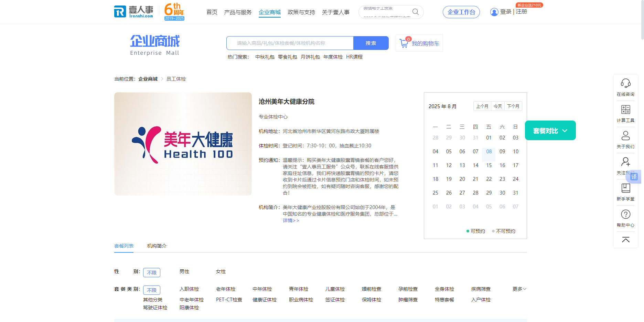Click the 关于我们 person icon
Screen dimensions: 644x322
625,136
